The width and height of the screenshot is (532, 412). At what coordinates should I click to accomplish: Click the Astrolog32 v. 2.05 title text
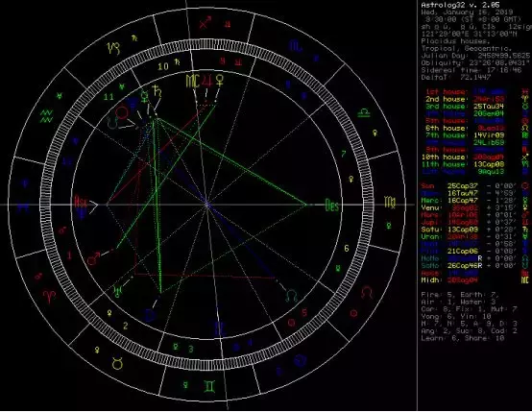tap(460, 5)
